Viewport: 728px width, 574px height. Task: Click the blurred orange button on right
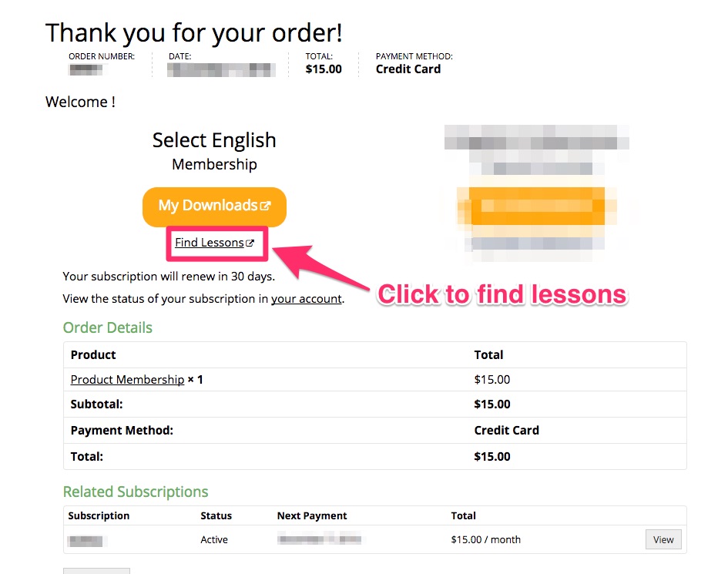click(537, 206)
